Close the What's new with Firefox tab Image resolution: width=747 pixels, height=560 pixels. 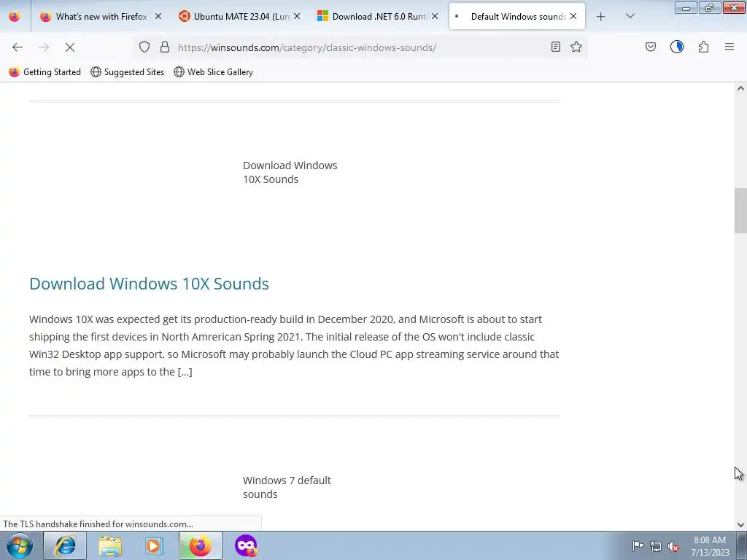tap(158, 16)
